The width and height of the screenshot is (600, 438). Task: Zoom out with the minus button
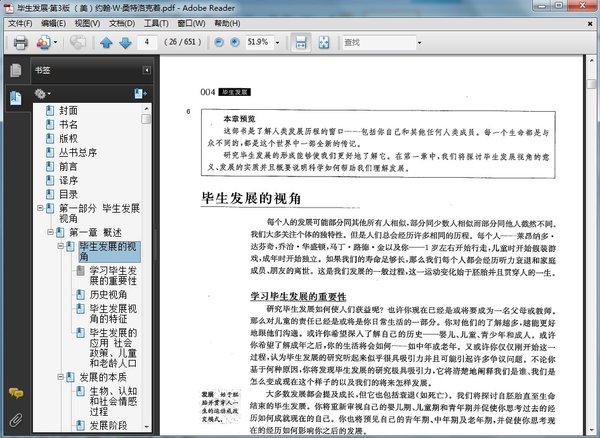point(219,42)
